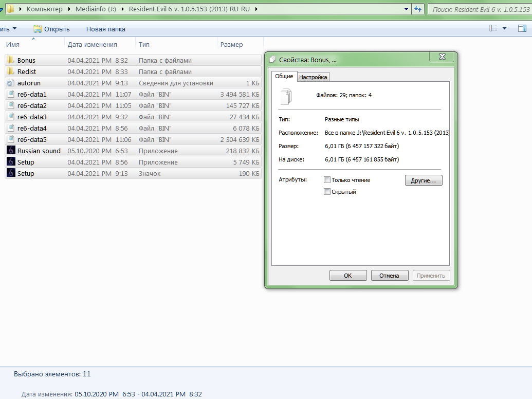The height and width of the screenshot is (399, 532).
Task: Click the search field for Resident Evil
Action: click(x=480, y=9)
